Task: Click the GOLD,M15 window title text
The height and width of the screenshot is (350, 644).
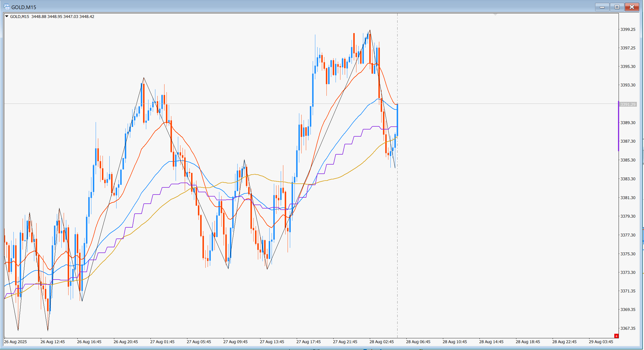Action: [x=24, y=7]
